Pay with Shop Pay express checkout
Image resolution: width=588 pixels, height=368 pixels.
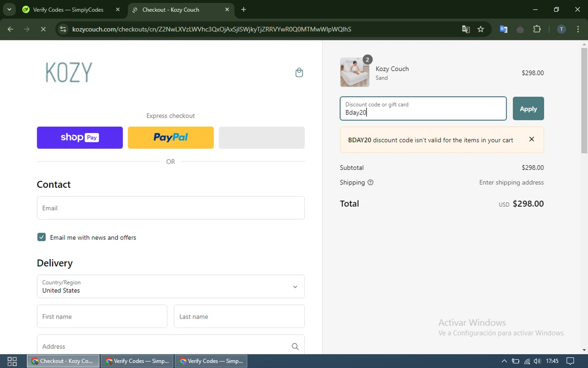(80, 137)
